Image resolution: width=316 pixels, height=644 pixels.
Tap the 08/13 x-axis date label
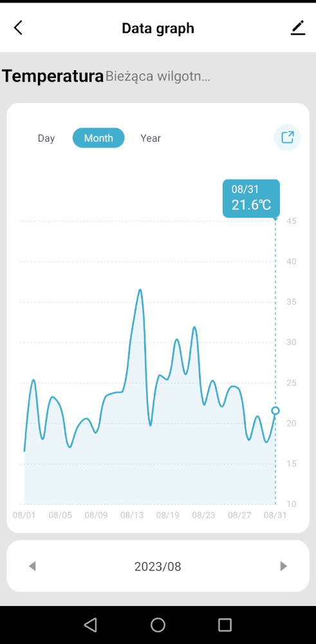pos(132,515)
